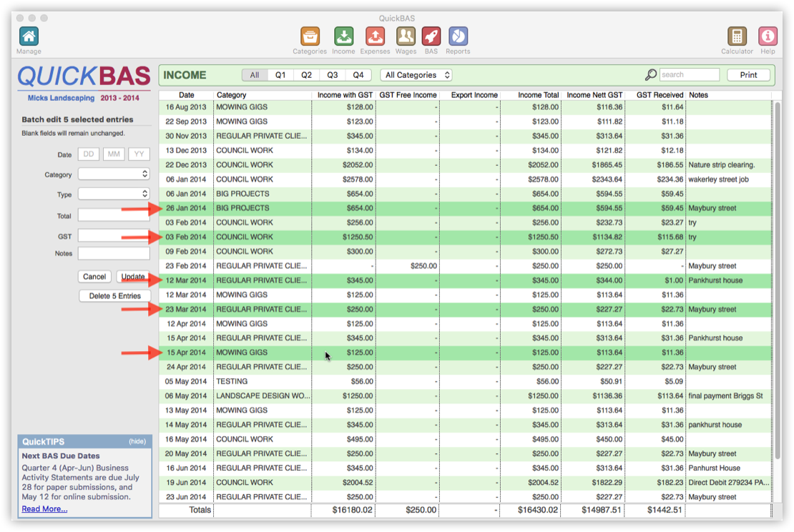This screenshot has width=794, height=532.
Task: Activate the search magnifier icon
Action: point(651,74)
